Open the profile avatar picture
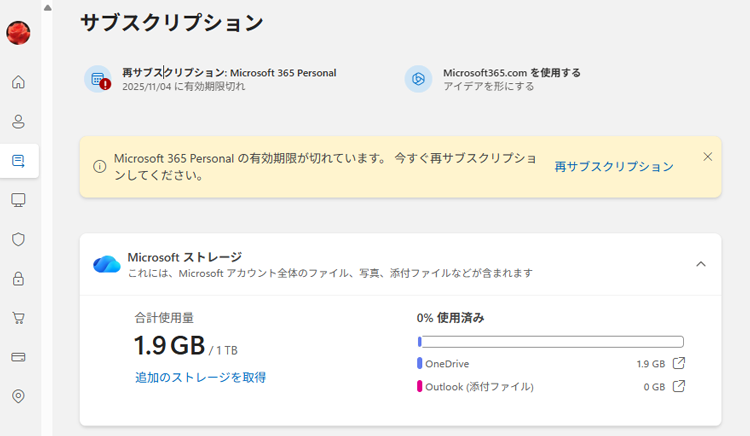 [18, 33]
